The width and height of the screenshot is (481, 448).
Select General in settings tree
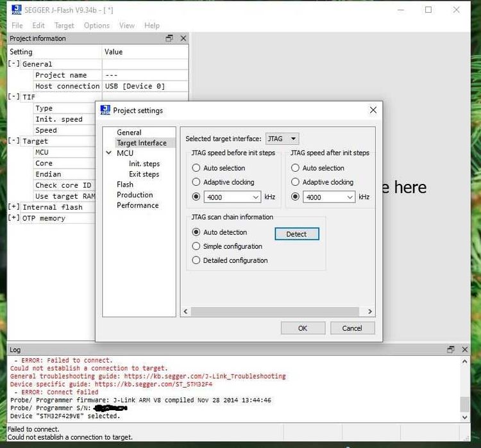coord(129,133)
